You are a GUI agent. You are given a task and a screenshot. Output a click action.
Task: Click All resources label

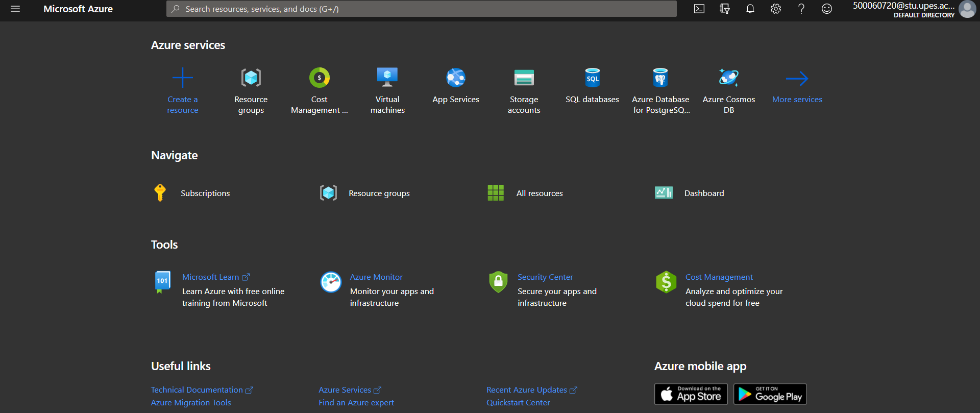pyautogui.click(x=540, y=193)
